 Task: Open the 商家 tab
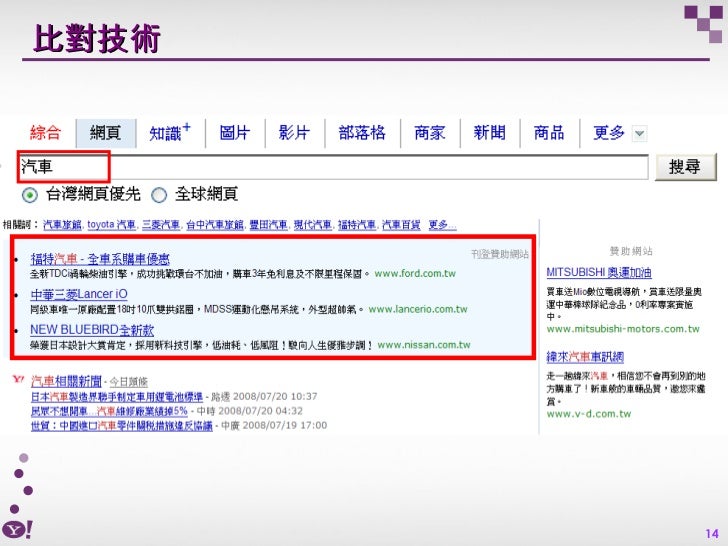(x=429, y=133)
